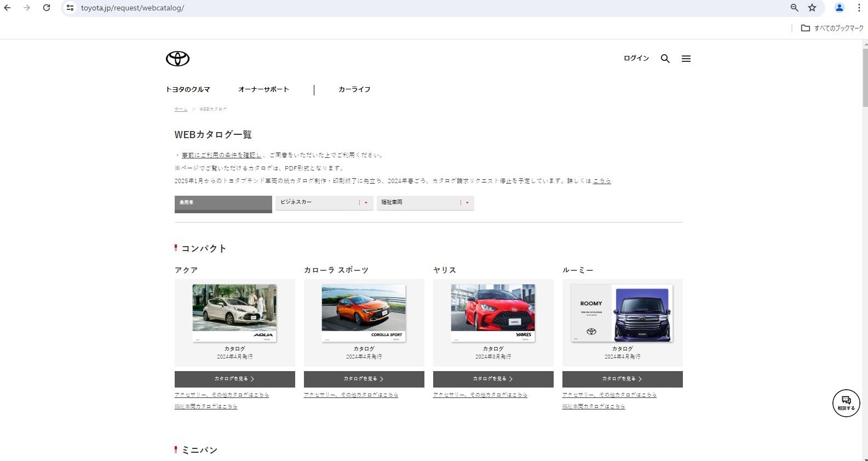Open ルーミー accessory catalogs link
This screenshot has height=461, width=868.
click(x=610, y=395)
